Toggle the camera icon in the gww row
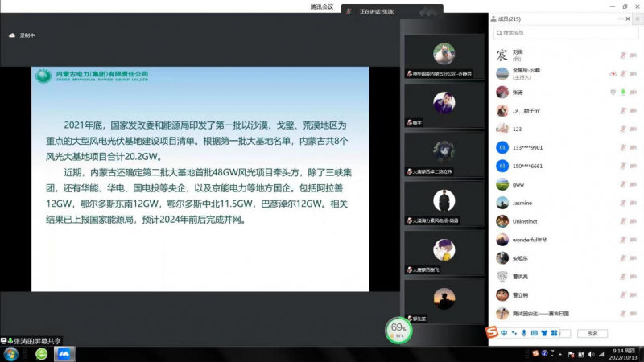644x362 pixels. (633, 184)
